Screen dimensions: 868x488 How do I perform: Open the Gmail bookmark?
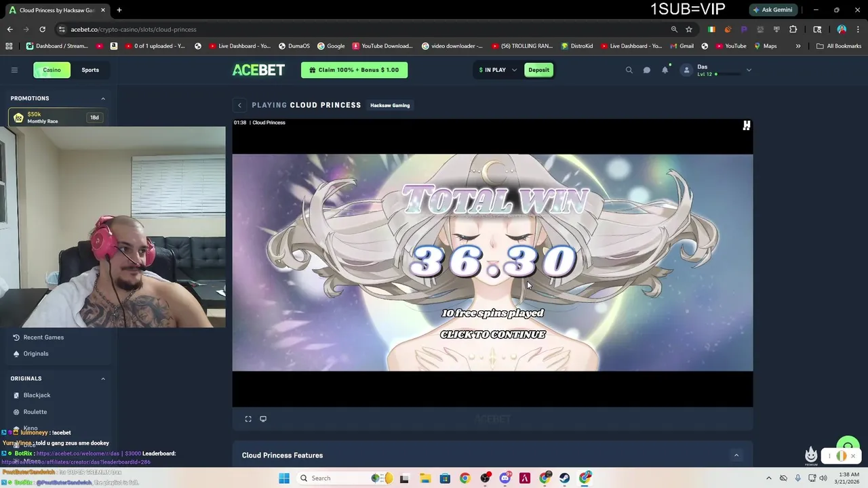tap(682, 46)
